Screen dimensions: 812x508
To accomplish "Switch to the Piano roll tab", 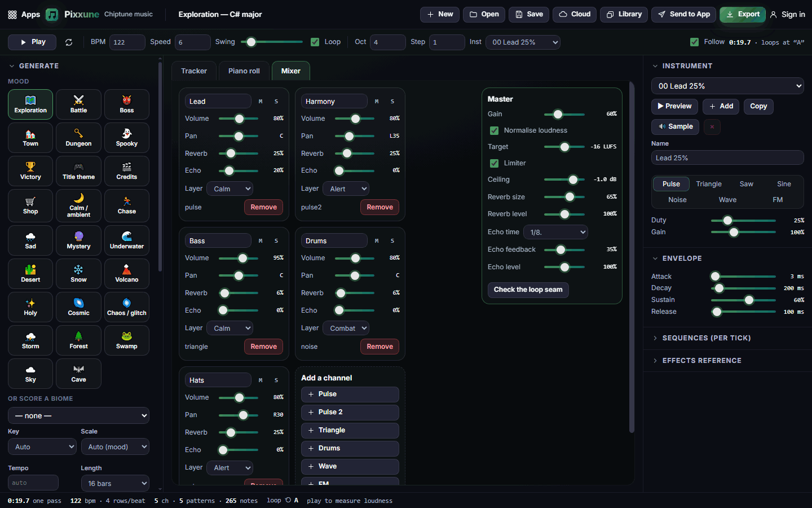I will (244, 71).
